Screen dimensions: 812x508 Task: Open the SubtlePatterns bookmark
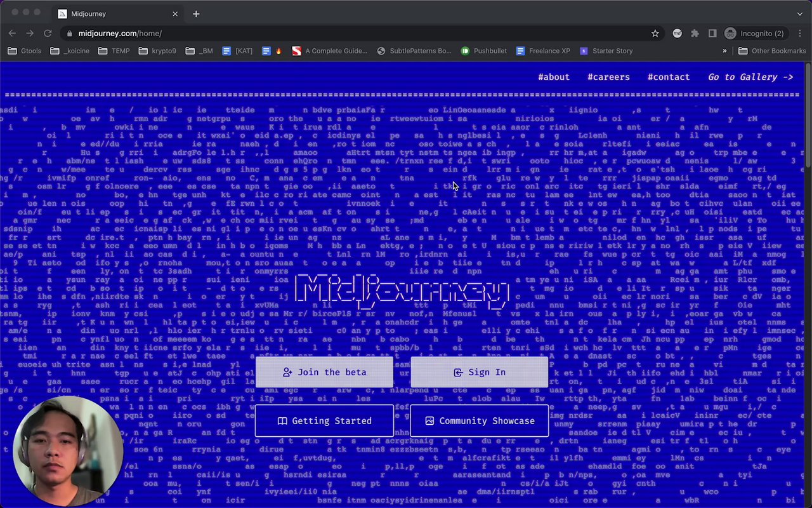click(414, 51)
